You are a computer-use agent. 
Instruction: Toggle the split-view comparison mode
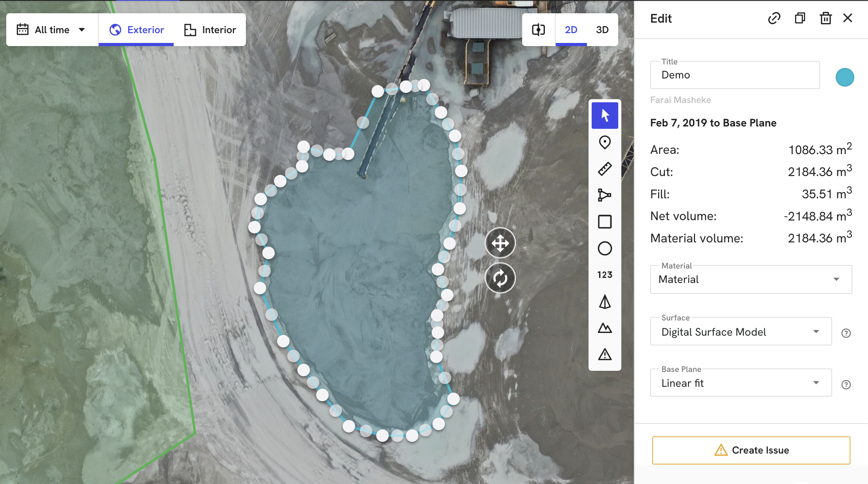coord(539,29)
